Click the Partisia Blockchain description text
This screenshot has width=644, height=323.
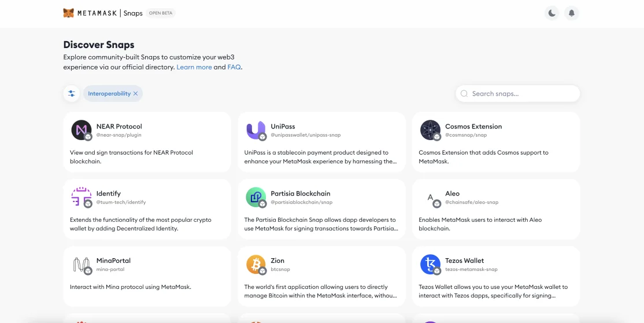[x=321, y=224]
